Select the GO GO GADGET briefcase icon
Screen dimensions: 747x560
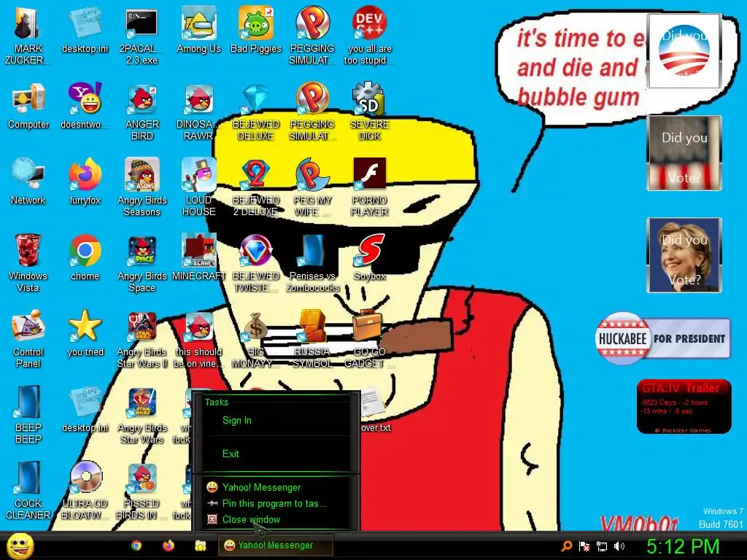click(x=369, y=338)
